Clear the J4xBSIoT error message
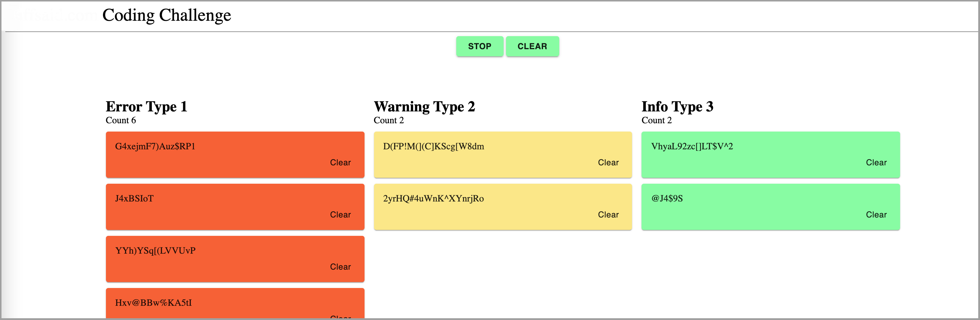This screenshot has height=320, width=980. [x=340, y=215]
